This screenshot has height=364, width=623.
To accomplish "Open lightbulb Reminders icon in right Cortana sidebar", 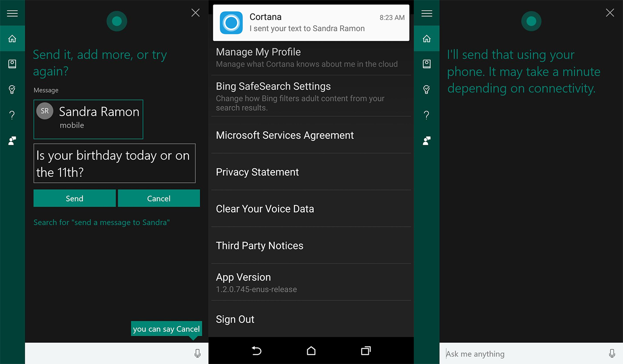I will (x=427, y=90).
